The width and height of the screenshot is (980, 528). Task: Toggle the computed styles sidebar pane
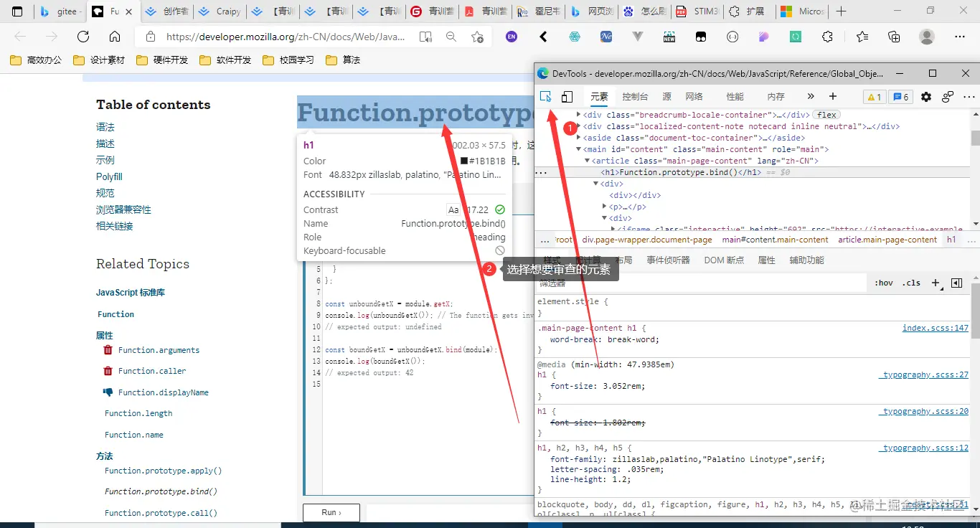(x=956, y=283)
